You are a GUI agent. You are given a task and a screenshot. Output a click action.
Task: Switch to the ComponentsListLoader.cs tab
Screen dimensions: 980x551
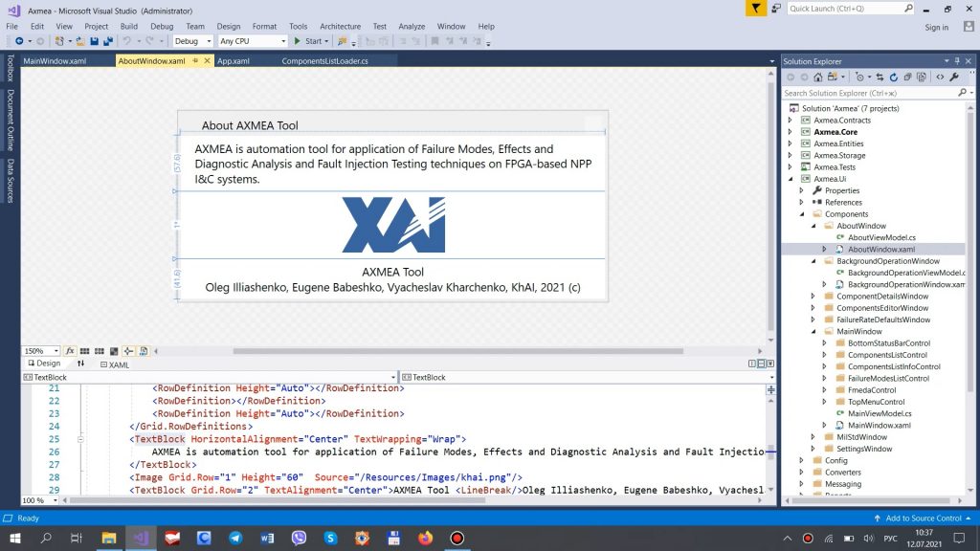point(324,61)
